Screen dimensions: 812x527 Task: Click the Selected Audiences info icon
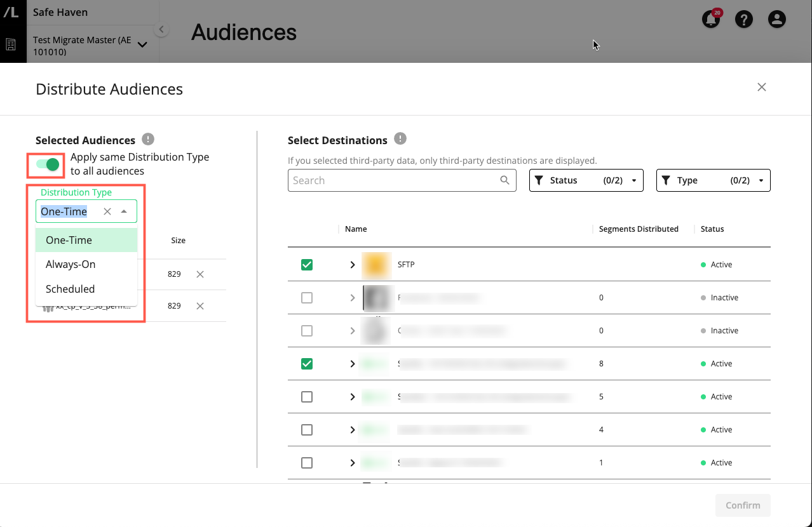(x=148, y=140)
